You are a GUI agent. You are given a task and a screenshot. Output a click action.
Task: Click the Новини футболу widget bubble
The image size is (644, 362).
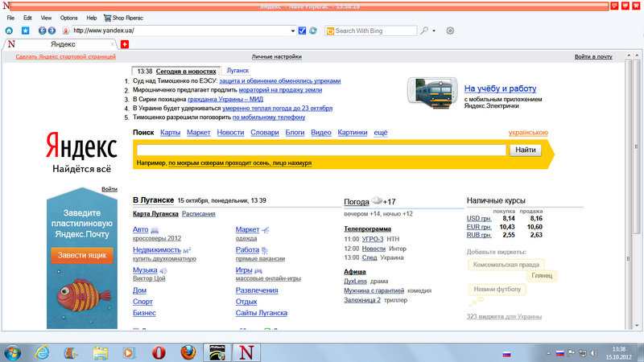[x=497, y=290]
